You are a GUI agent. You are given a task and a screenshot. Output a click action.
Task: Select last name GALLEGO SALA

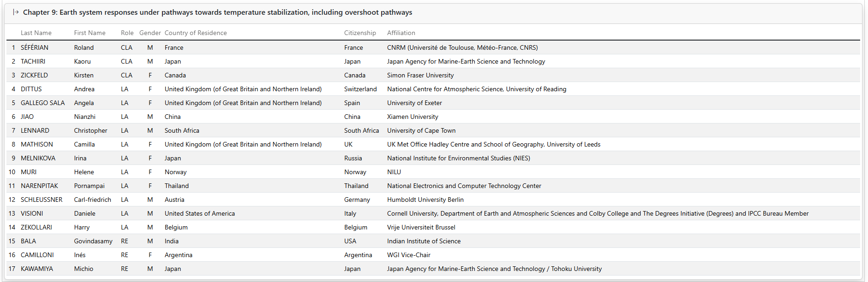(x=42, y=103)
